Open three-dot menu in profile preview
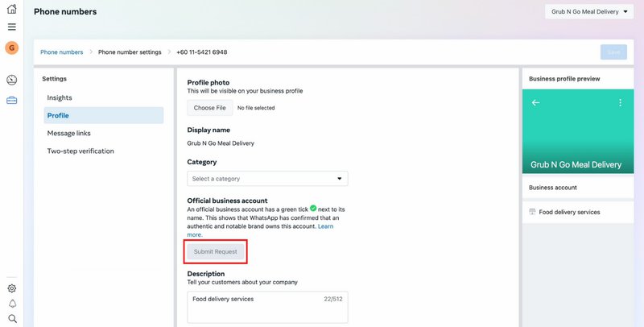 (x=620, y=103)
